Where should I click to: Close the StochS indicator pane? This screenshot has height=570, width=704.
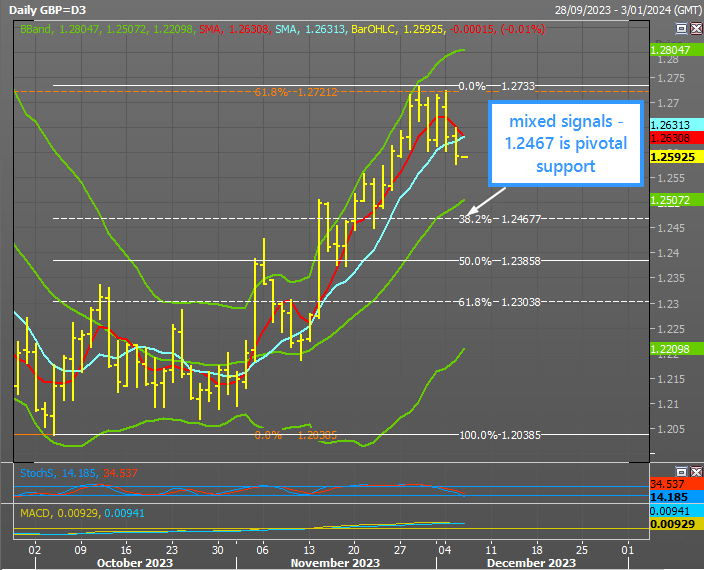[x=695, y=471]
